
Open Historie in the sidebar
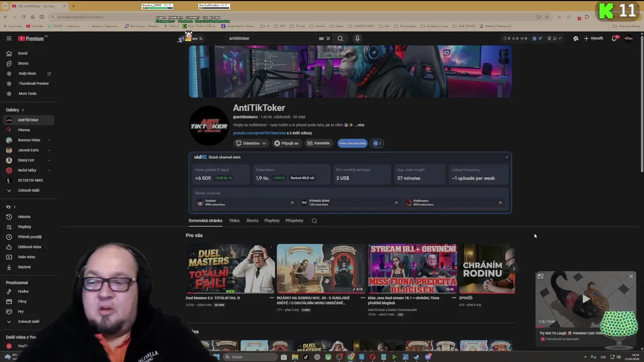[28, 217]
